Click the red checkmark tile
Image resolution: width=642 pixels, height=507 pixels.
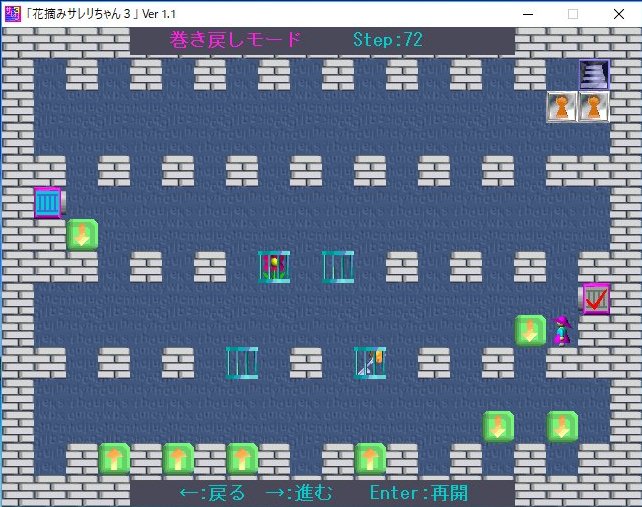[596, 298]
